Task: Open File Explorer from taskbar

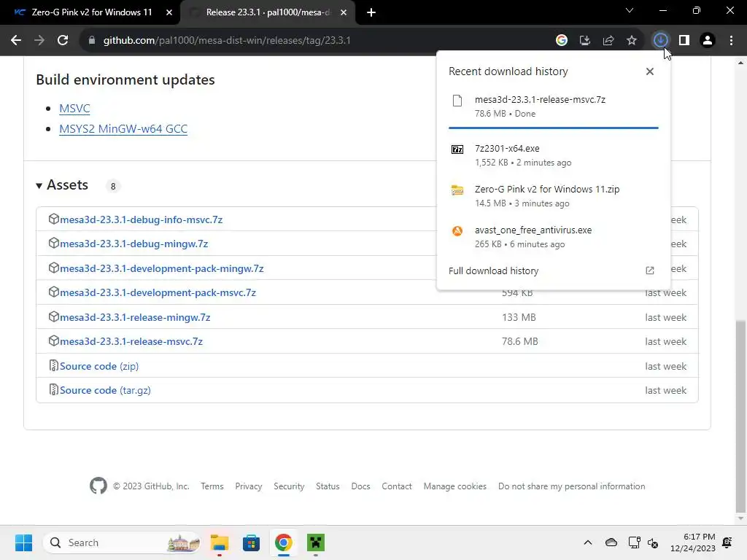Action: tap(220, 542)
